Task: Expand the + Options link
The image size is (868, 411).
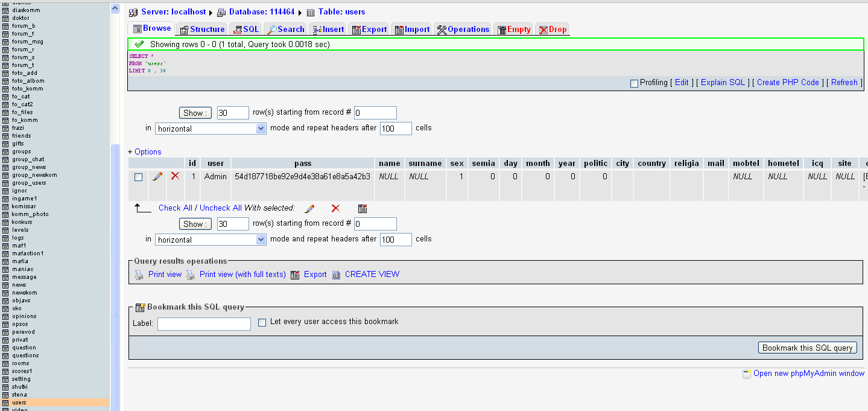Action: [x=145, y=152]
